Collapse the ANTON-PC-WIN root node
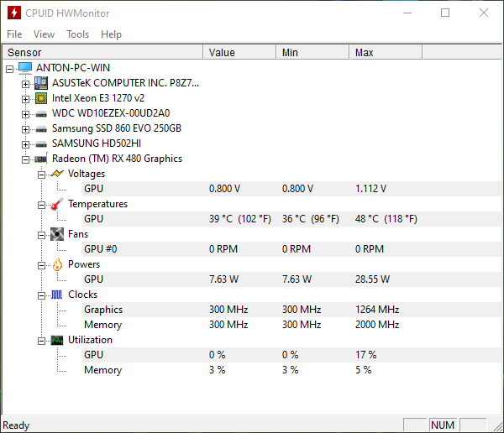Image resolution: width=504 pixels, height=433 pixels. (x=10, y=69)
